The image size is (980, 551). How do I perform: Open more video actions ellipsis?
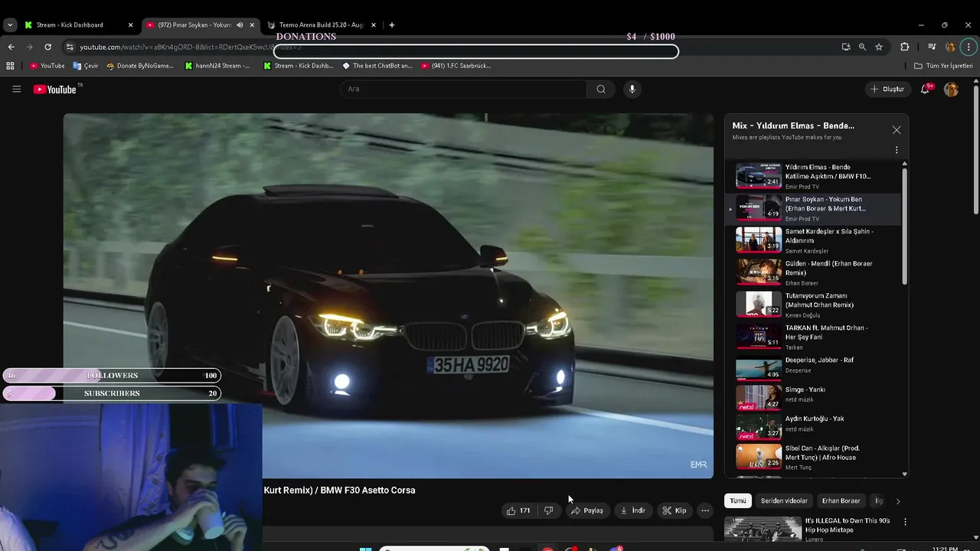(x=705, y=510)
